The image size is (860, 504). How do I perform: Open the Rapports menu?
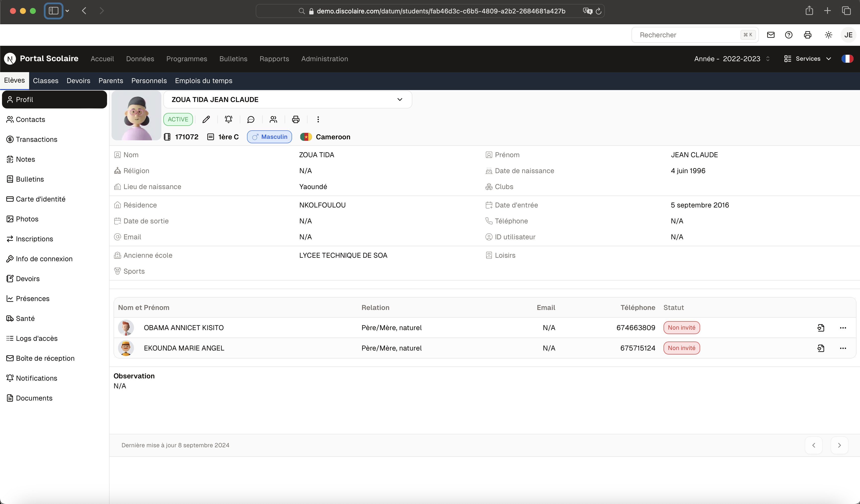[274, 59]
